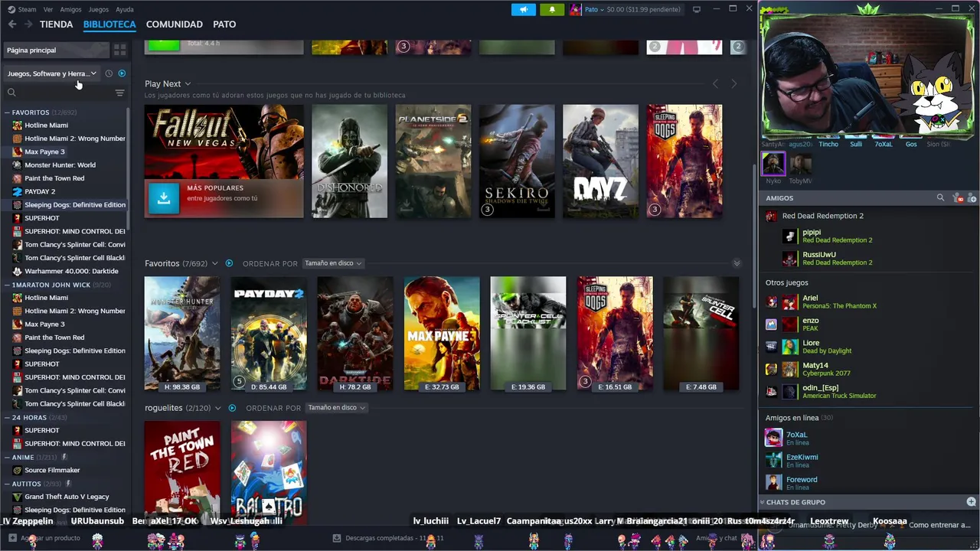Click the Big Picture monitor icon
This screenshot has height=551, width=980.
[x=696, y=9]
